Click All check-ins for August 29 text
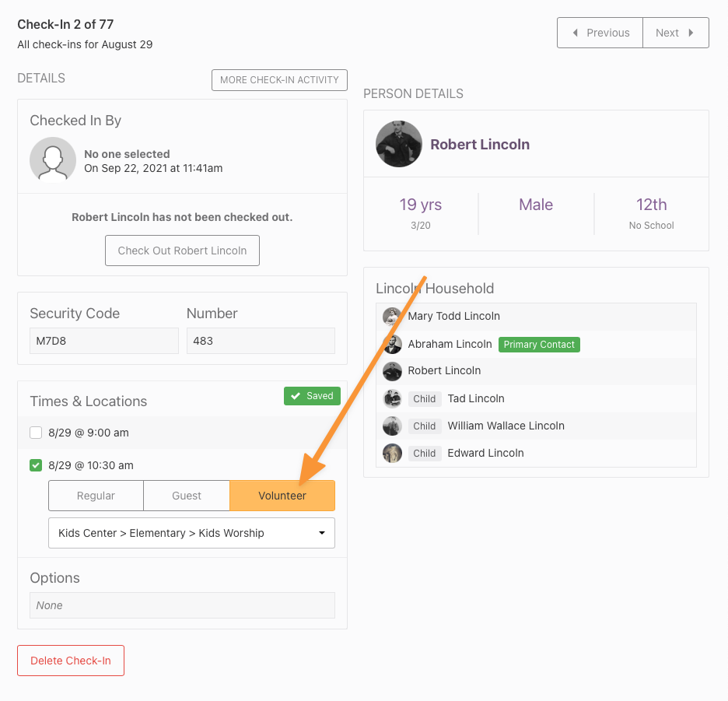Viewport: 728px width, 701px height. pyautogui.click(x=85, y=44)
